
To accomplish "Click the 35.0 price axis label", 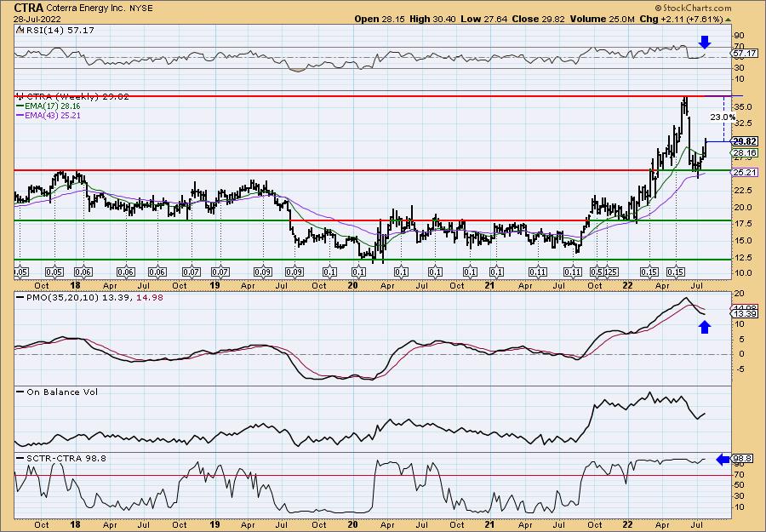I will [x=741, y=107].
